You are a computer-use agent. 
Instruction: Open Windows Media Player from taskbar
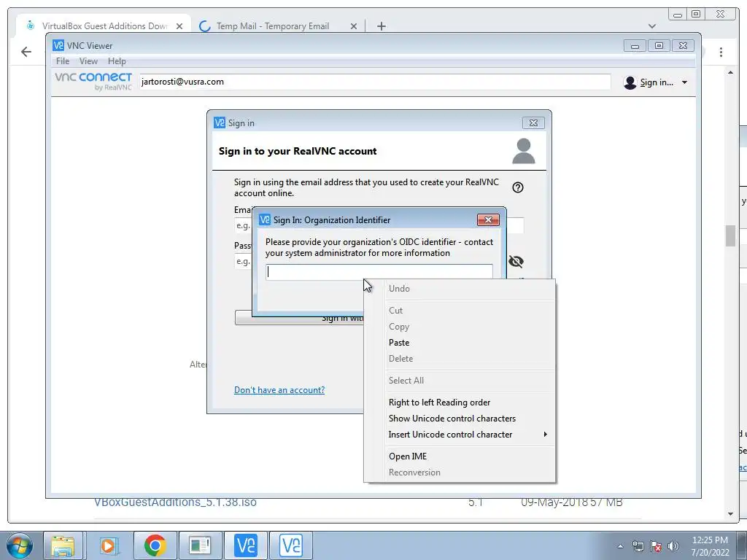[x=108, y=545]
